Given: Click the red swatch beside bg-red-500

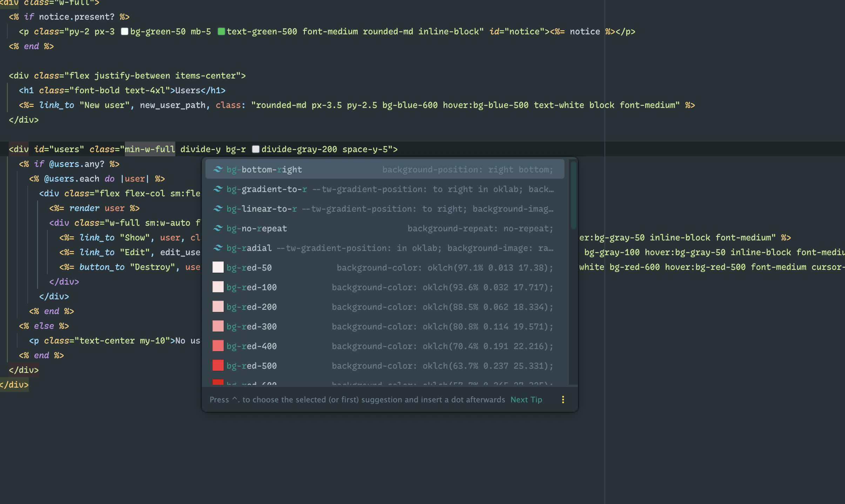Looking at the screenshot, I should coord(217,365).
